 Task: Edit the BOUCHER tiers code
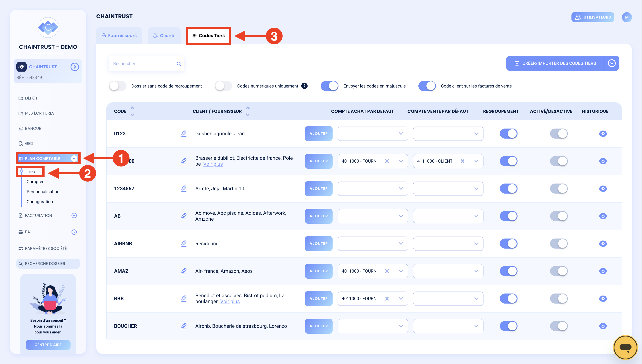coord(184,326)
